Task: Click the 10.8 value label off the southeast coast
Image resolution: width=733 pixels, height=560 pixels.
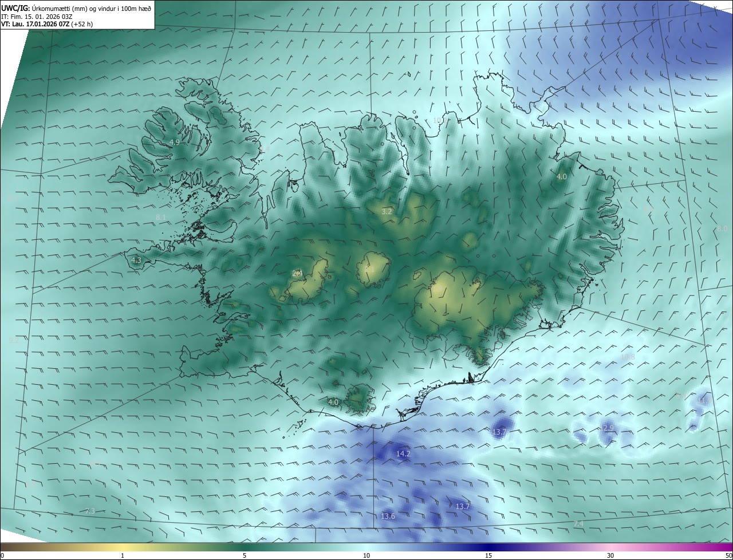Action: click(x=628, y=357)
